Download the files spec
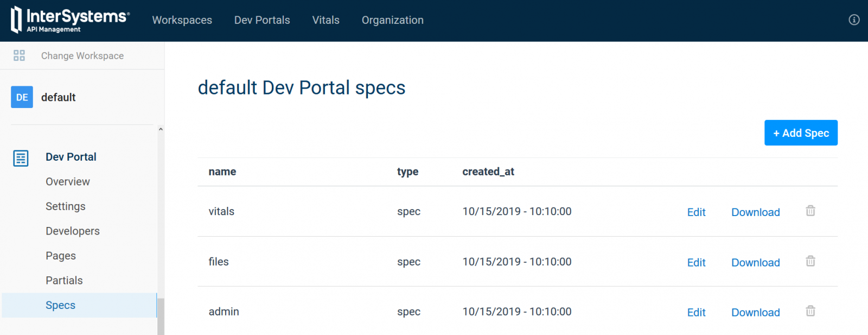This screenshot has height=335, width=868. click(x=755, y=263)
